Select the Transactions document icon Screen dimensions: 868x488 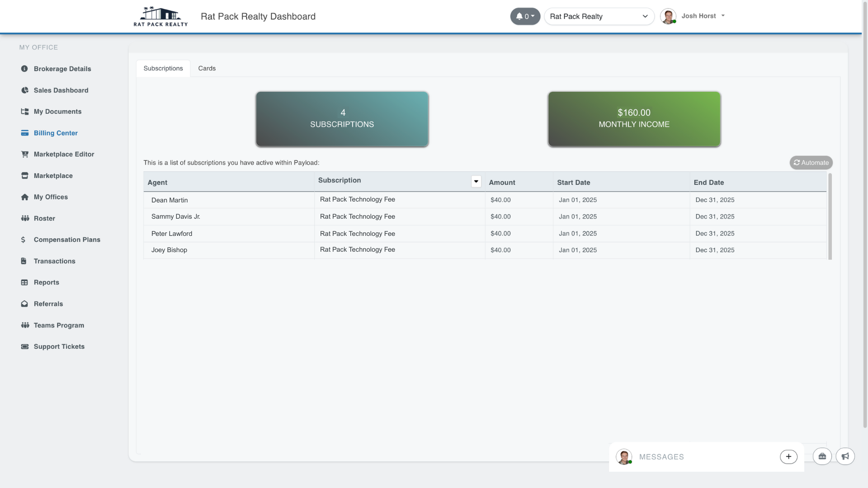point(24,261)
